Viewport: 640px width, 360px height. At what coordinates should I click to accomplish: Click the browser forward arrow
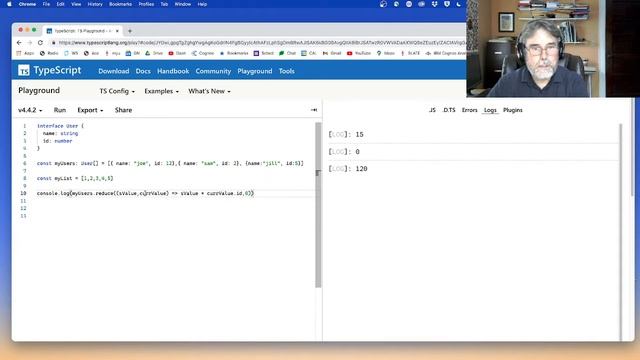pyautogui.click(x=30, y=42)
